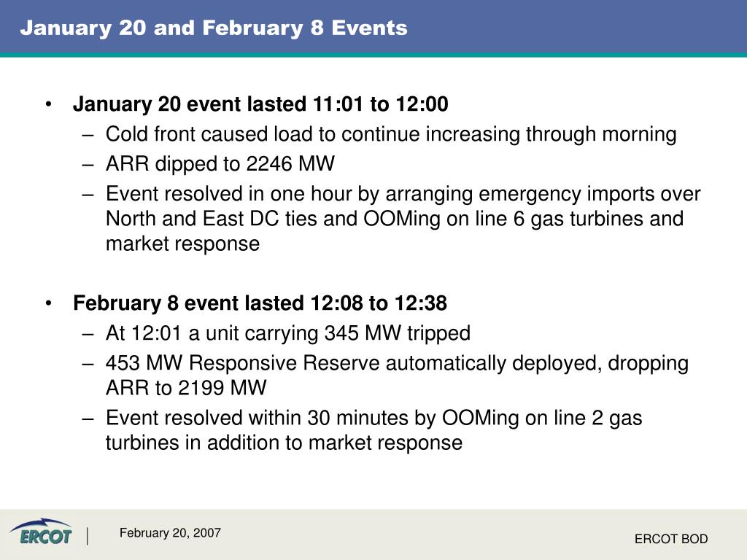Click the '453 MW Responsive Reserve' line

(x=398, y=363)
